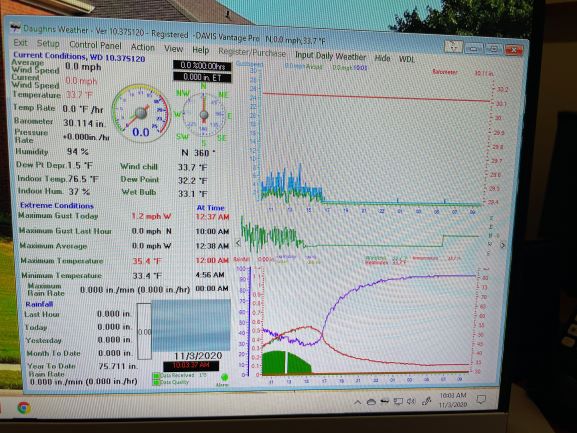The width and height of the screenshot is (577, 433).
Task: Open the Setup menu
Action: tap(48, 43)
